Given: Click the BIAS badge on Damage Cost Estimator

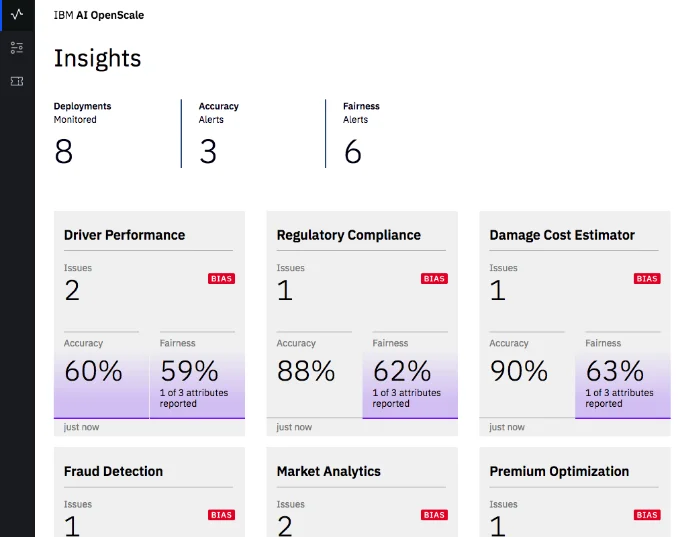Looking at the screenshot, I should point(647,279).
